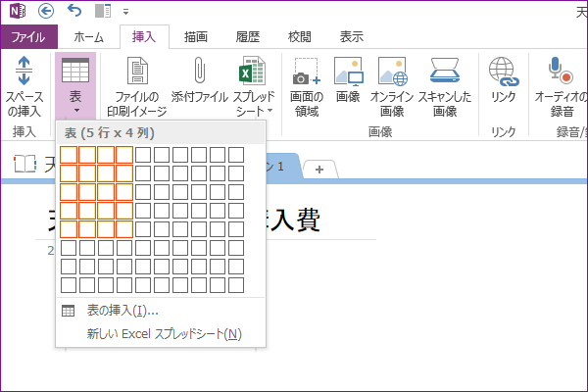Undo the last action
The width and height of the screenshot is (588, 392).
[74, 11]
